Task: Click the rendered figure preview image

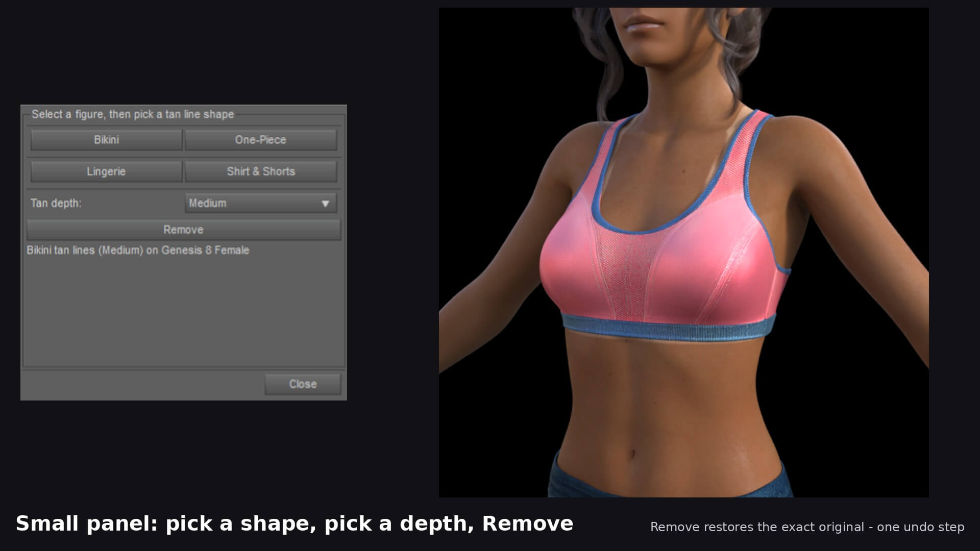Action: 683,252
